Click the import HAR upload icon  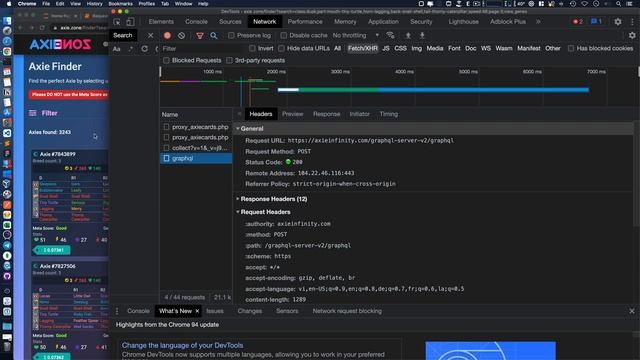[408, 36]
